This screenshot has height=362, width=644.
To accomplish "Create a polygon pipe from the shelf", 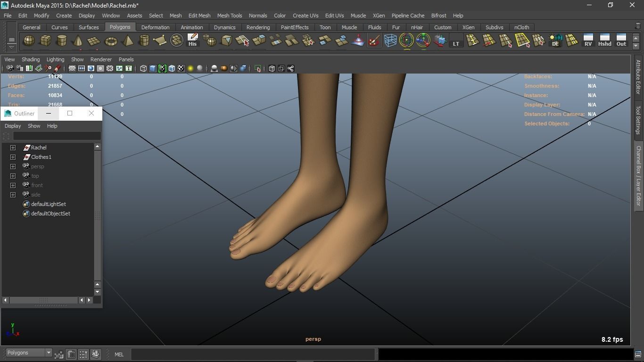I will [144, 41].
